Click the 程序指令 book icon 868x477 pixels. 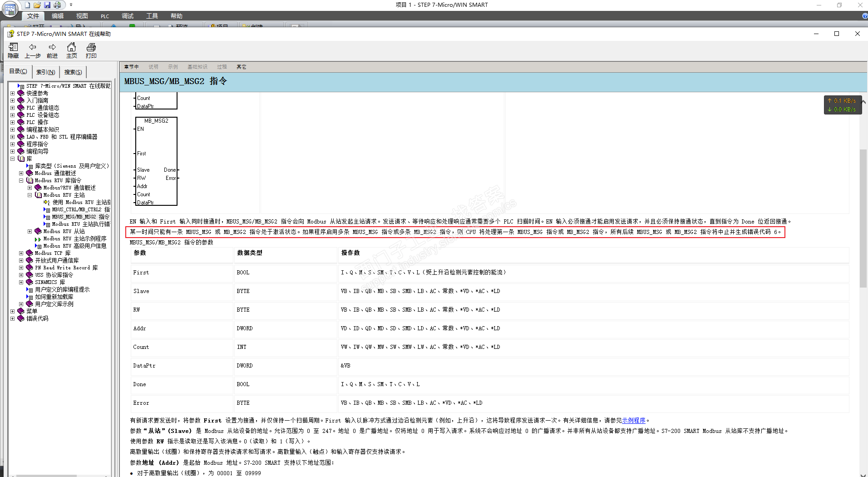tap(21, 144)
